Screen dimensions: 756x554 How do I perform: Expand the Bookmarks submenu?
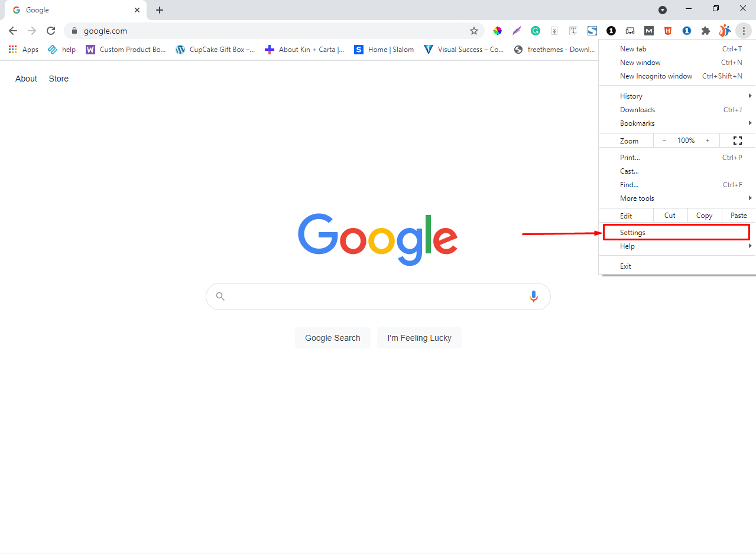(x=637, y=123)
